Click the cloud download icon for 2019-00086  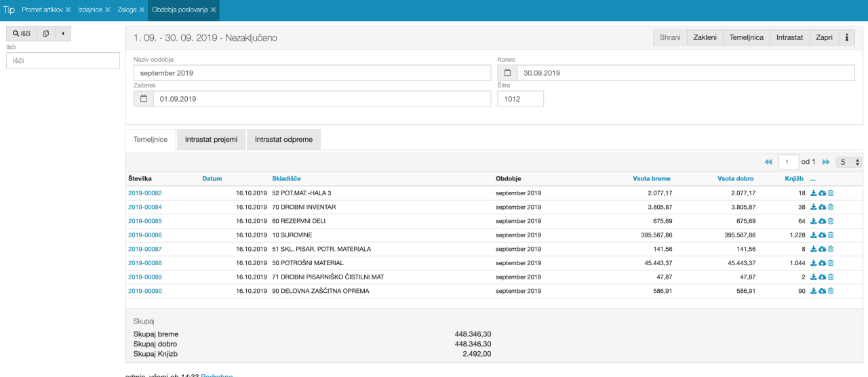(822, 235)
